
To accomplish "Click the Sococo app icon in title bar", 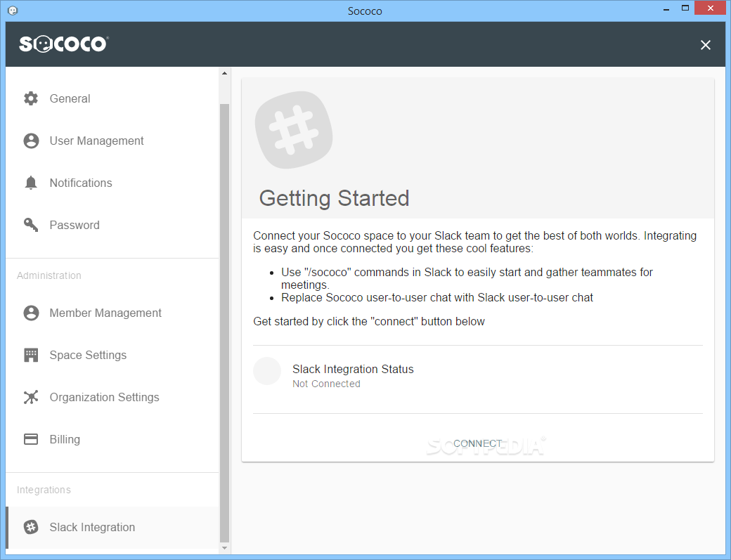I will click(13, 11).
